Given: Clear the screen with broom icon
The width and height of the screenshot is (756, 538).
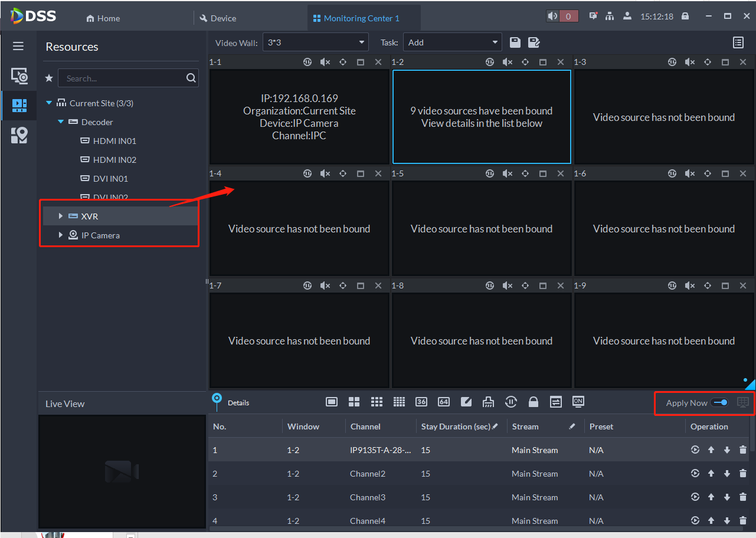Looking at the screenshot, I should [x=488, y=402].
